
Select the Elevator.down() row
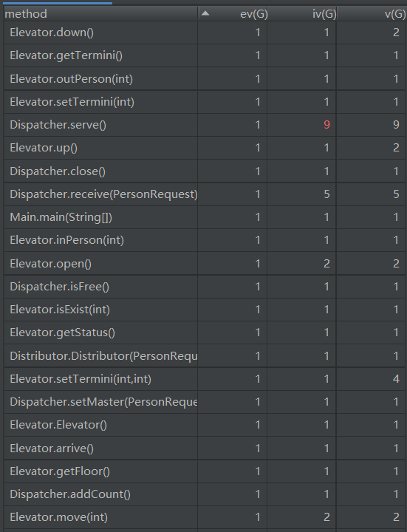(205, 33)
